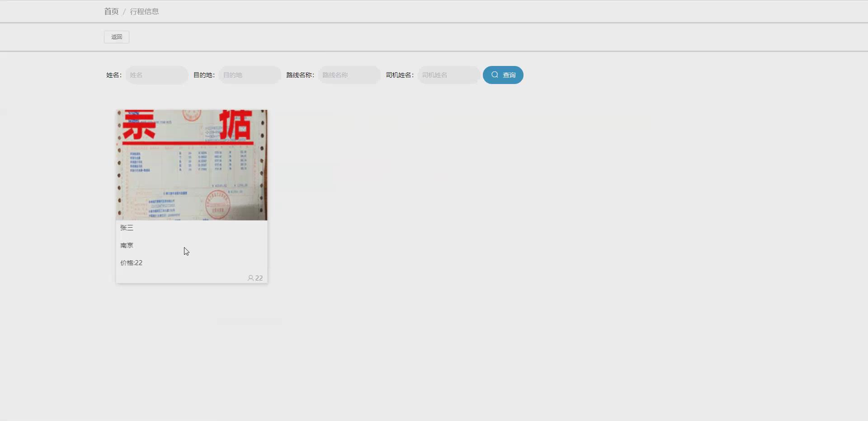Click the 查询 search button
The height and width of the screenshot is (421, 868).
503,75
